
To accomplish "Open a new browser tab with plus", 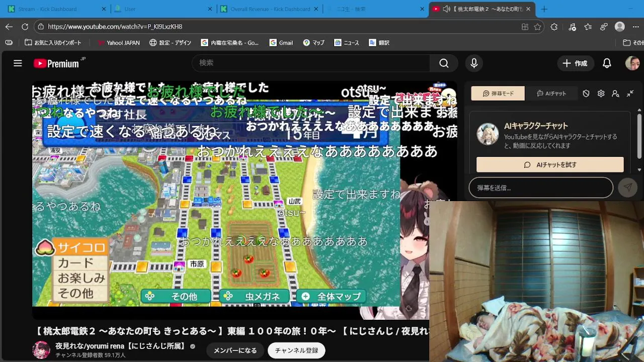I will pos(544,9).
